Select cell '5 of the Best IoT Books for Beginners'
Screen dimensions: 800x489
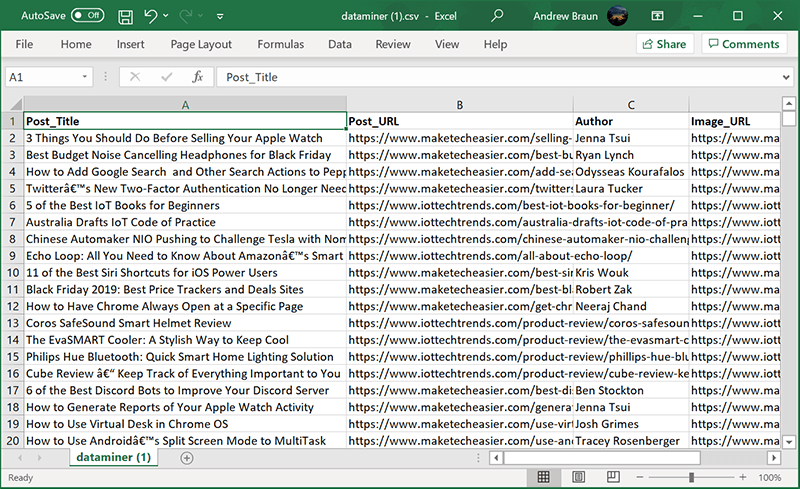[x=185, y=205]
